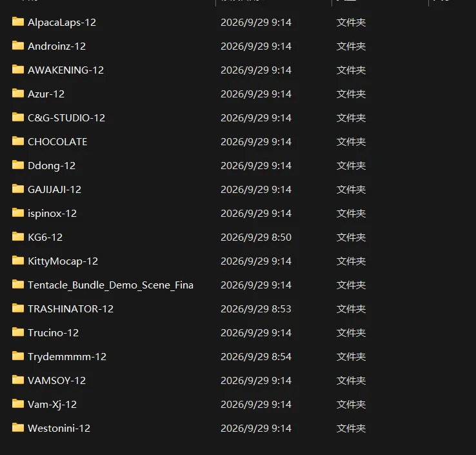Click the AWAKENING-12 folder icon
Screen dimensions: 476x455
click(18, 70)
